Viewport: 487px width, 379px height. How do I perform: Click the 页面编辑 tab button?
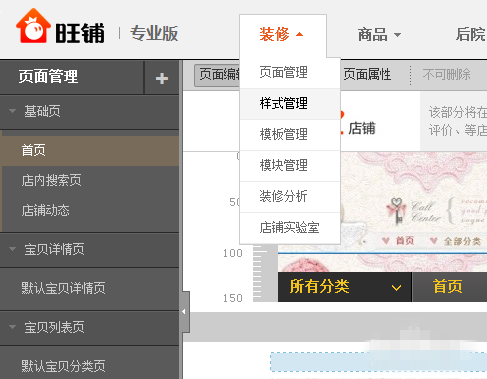(x=217, y=75)
